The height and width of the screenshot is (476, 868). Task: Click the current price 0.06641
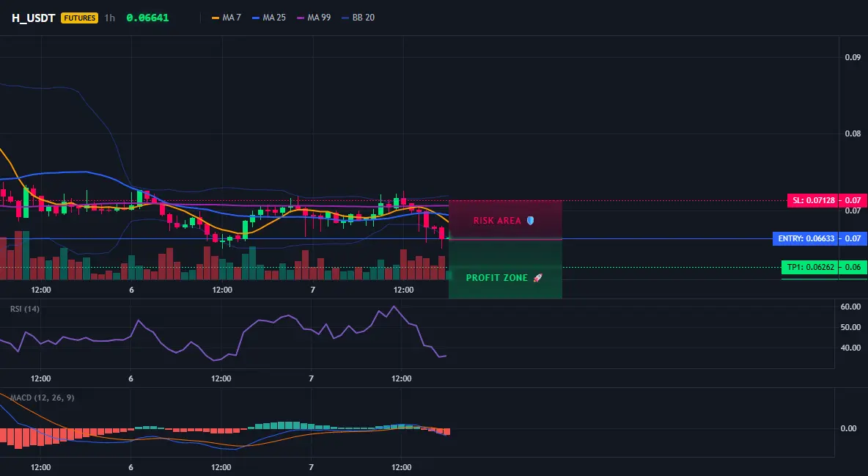coord(147,18)
